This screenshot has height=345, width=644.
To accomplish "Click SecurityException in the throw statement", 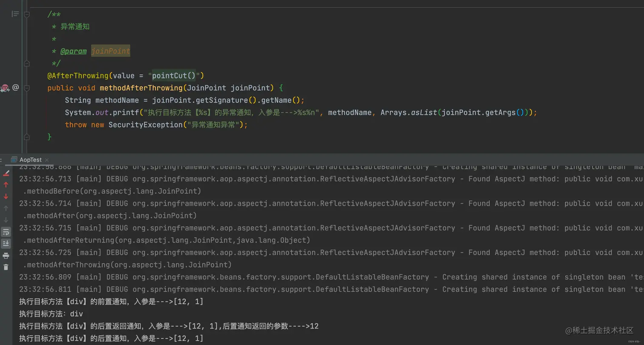I will tap(145, 125).
